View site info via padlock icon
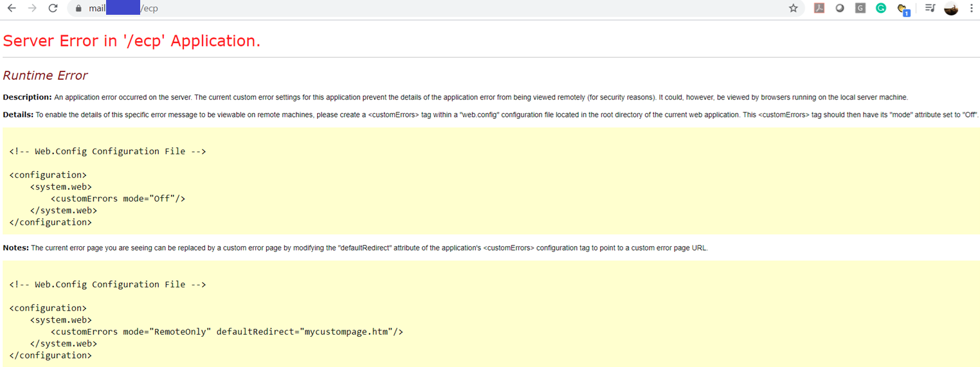 point(78,8)
